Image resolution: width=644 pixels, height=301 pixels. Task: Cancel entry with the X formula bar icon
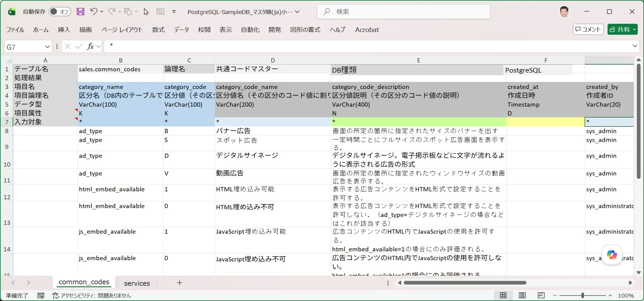coord(67,46)
